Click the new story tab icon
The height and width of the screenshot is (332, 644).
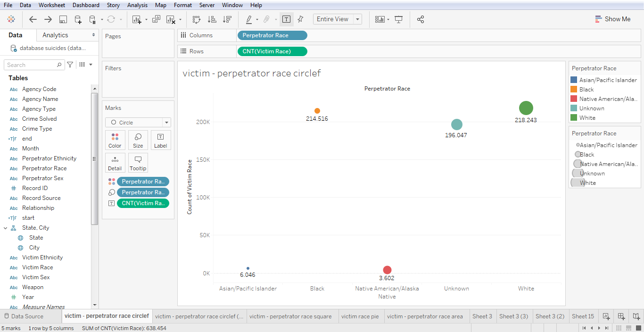point(636,316)
